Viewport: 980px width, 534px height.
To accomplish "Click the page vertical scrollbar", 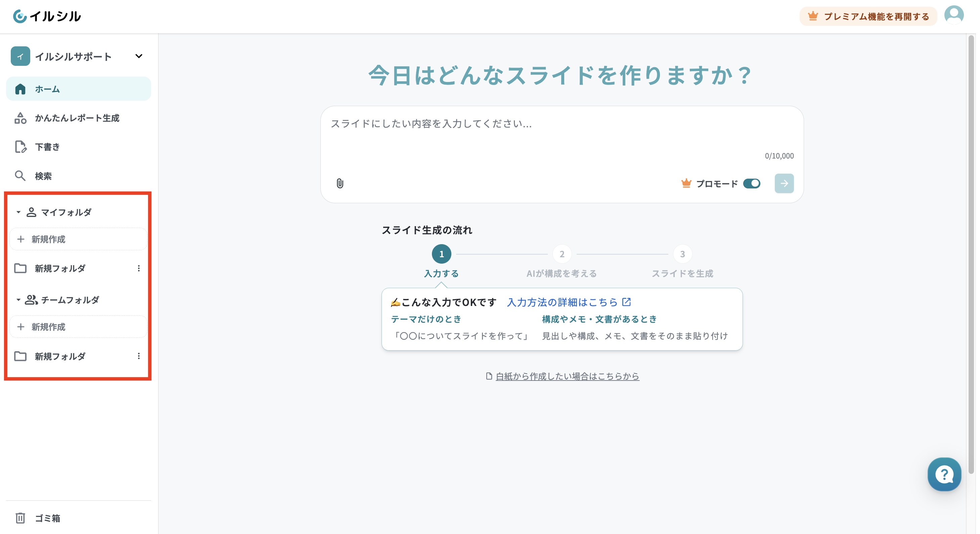I will [x=971, y=254].
